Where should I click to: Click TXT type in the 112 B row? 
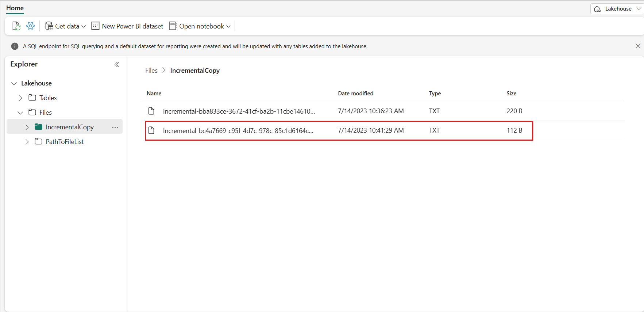[434, 130]
